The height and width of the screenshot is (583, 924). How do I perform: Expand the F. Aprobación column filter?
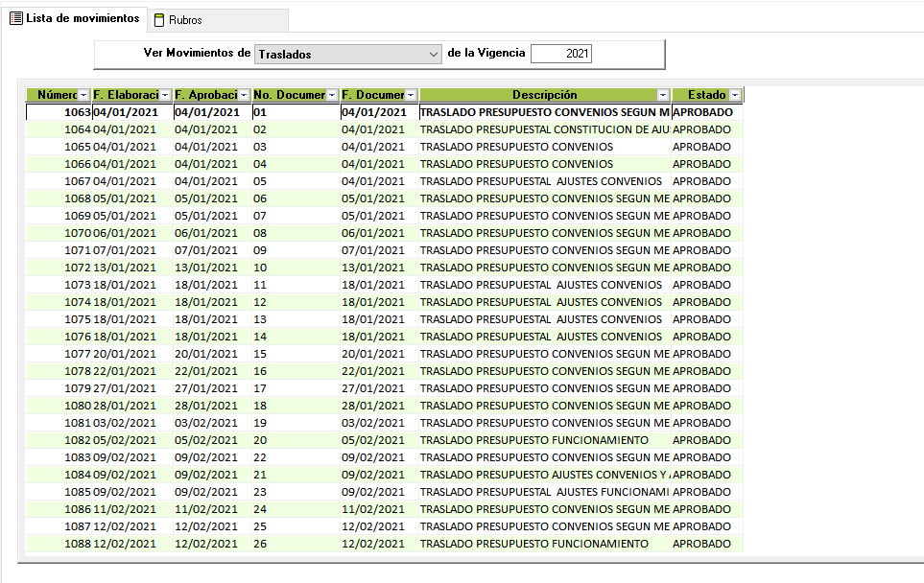click(x=244, y=96)
